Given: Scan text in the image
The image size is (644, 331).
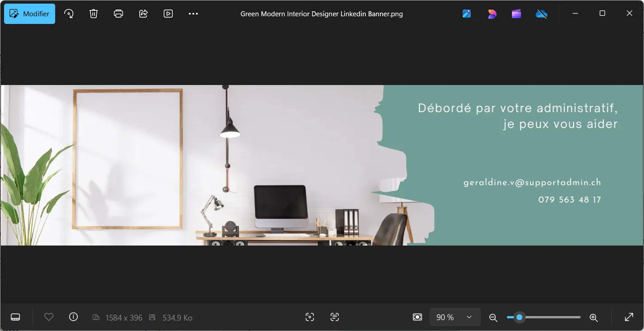Looking at the screenshot, I should tap(335, 317).
